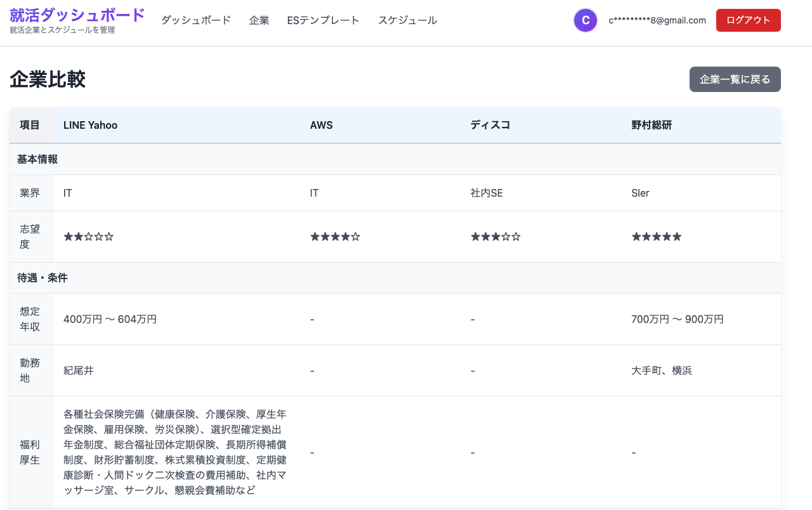Click the 企業一覧に戻る button
The height and width of the screenshot is (510, 812).
(735, 79)
